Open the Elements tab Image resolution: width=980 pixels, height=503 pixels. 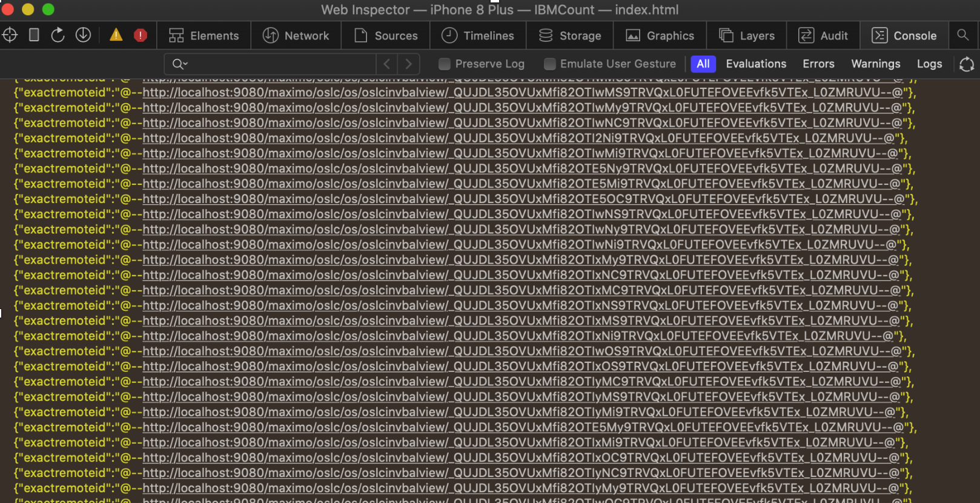coord(204,36)
